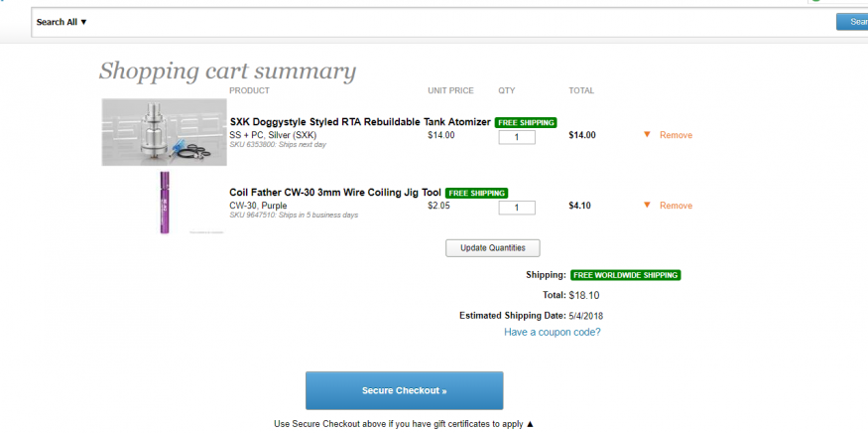Remove the Coil Father jig tool
The image size is (868, 433).
(x=676, y=206)
